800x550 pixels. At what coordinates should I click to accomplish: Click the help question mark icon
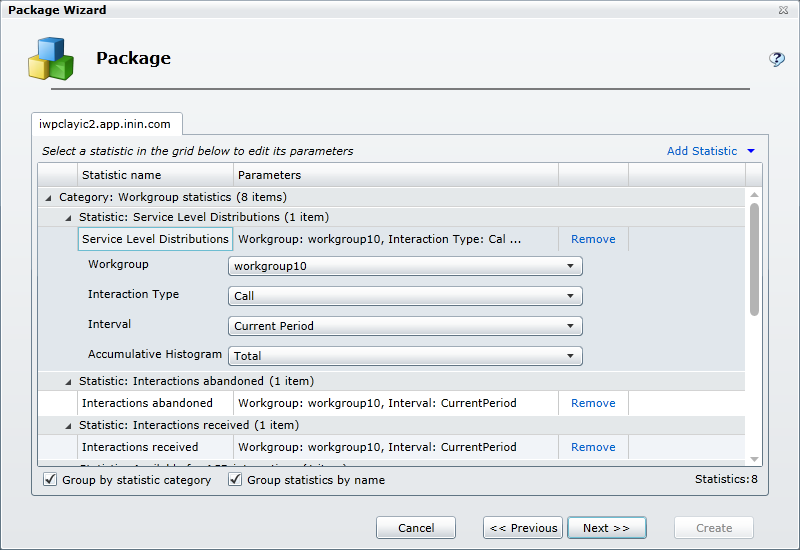point(776,59)
